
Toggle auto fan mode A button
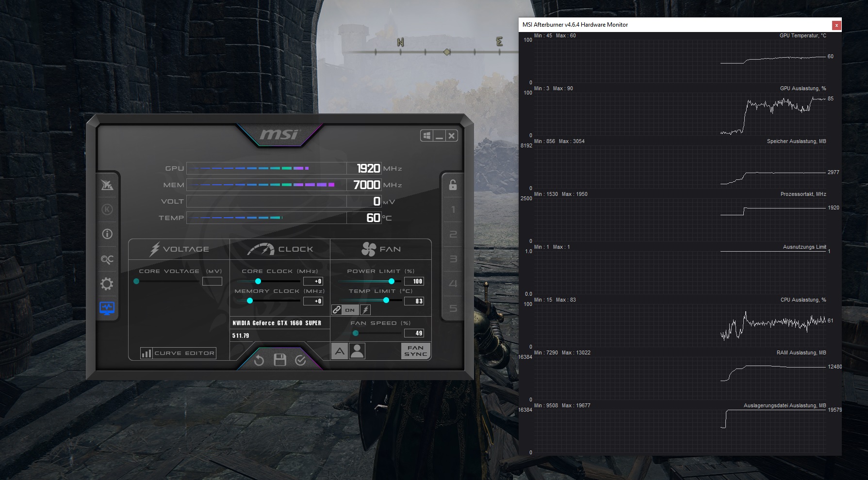click(x=340, y=351)
